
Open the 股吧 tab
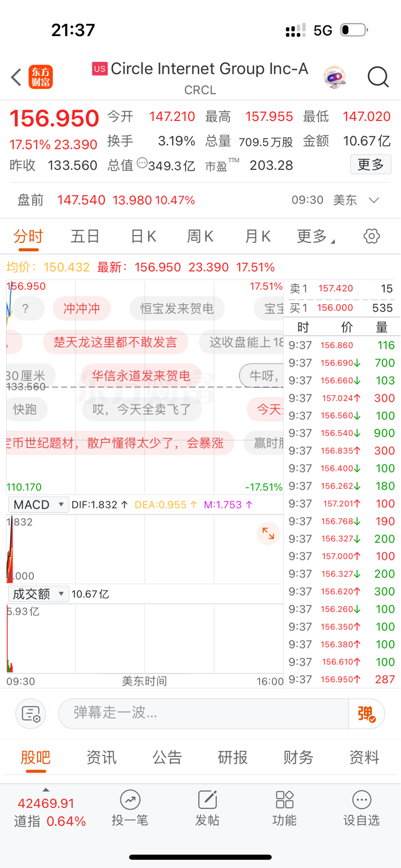(35, 757)
